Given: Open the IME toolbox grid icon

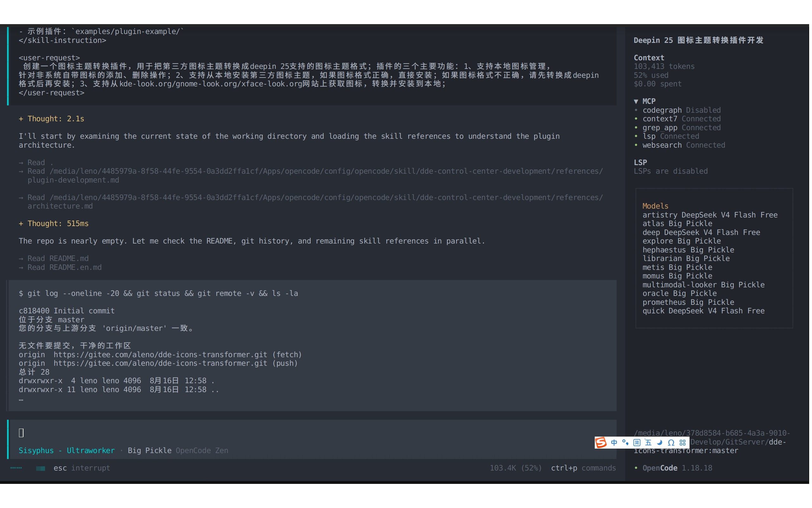Looking at the screenshot, I should tap(682, 443).
